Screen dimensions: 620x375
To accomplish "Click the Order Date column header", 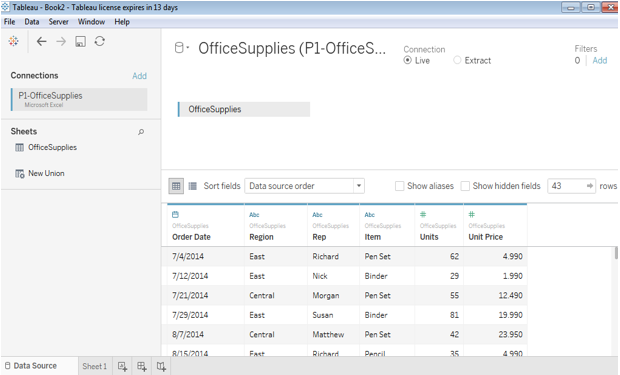I will [x=191, y=237].
